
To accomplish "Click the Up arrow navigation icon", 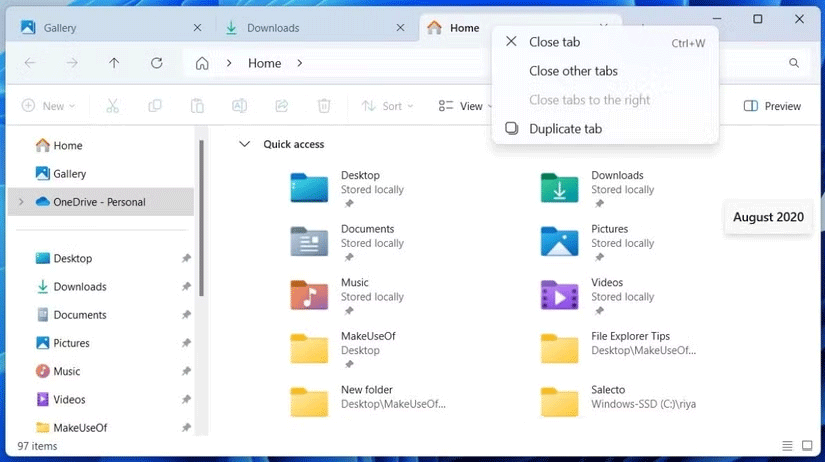I will [114, 63].
